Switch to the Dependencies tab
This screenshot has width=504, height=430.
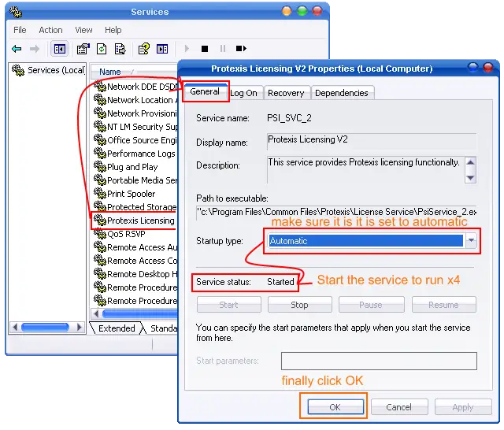[342, 93]
